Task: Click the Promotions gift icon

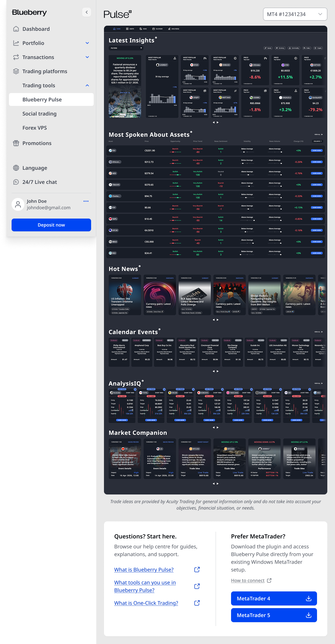Action: click(16, 143)
